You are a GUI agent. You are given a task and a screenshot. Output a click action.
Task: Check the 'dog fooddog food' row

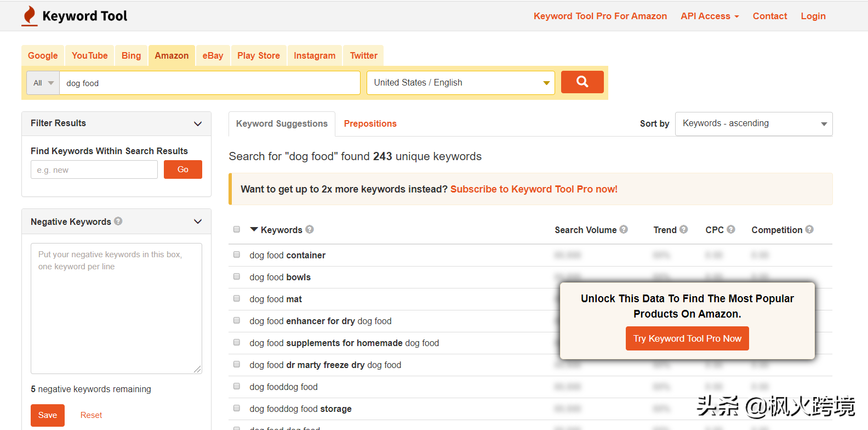pos(237,386)
